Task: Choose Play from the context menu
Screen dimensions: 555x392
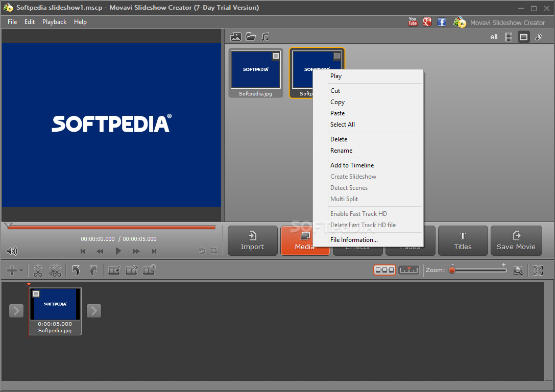Action: pos(368,76)
